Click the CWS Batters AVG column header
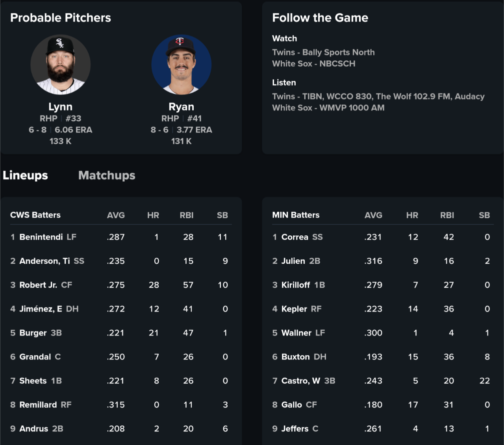The image size is (504, 445). pos(116,215)
